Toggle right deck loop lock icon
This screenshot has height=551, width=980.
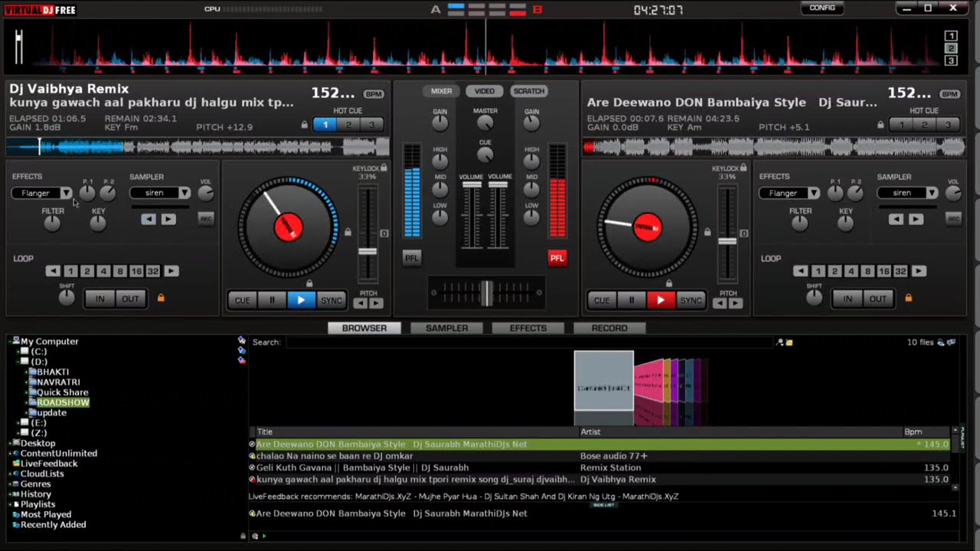908,298
